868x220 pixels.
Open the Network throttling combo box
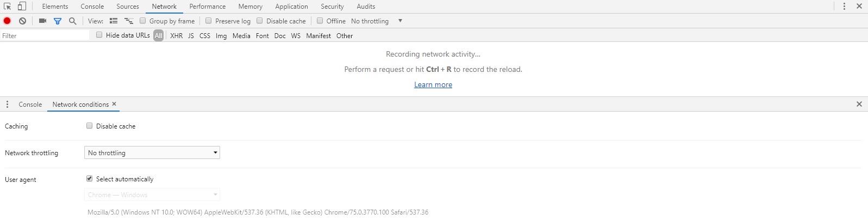(x=152, y=153)
